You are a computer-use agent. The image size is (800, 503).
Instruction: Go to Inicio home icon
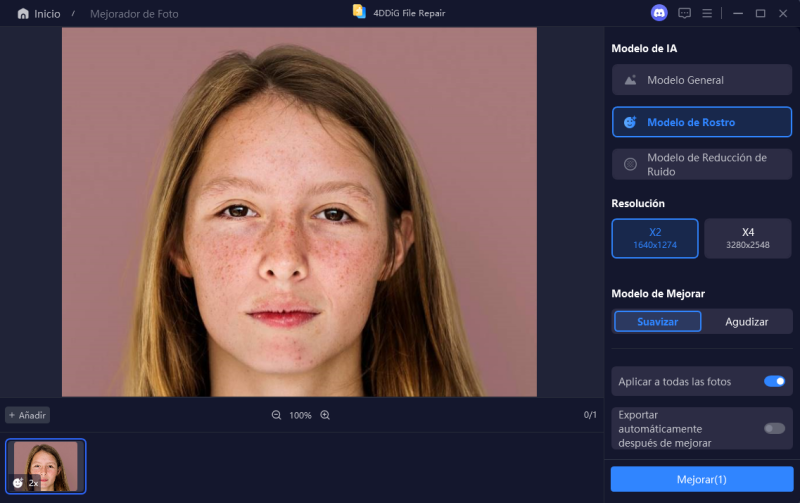23,14
